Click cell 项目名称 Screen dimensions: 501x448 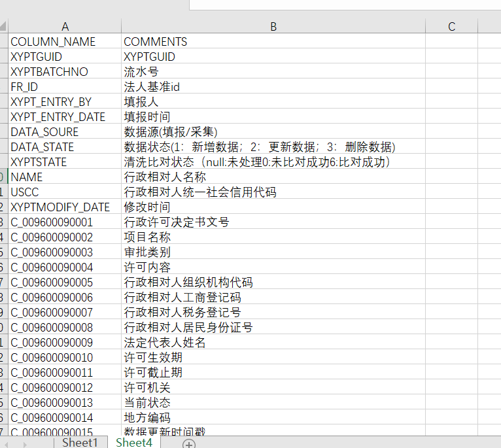click(x=273, y=237)
